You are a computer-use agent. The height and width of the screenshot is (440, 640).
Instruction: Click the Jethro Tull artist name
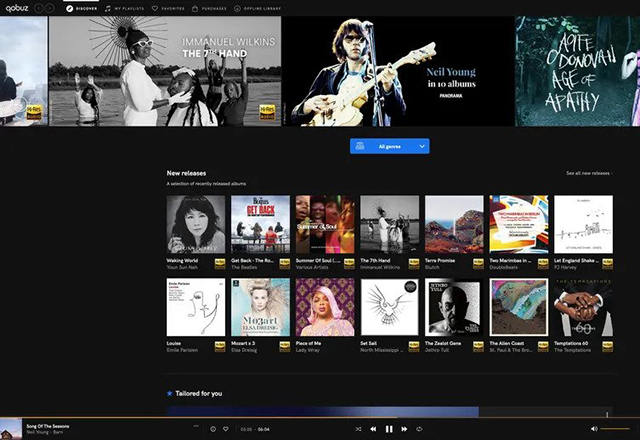(x=437, y=350)
